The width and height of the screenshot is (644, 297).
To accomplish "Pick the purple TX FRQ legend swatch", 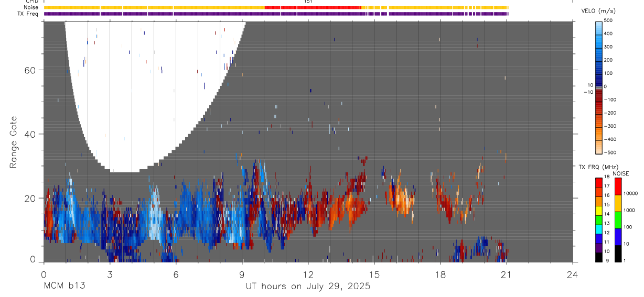I will pyautogui.click(x=599, y=248).
